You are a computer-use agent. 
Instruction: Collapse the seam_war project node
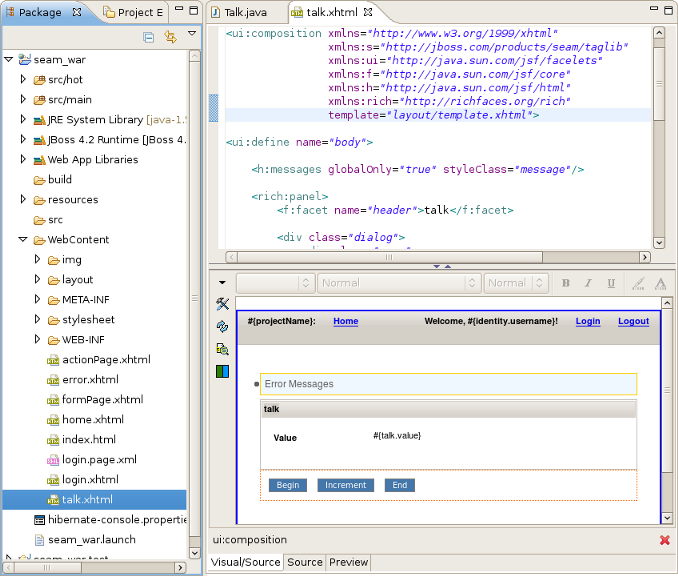click(9, 60)
